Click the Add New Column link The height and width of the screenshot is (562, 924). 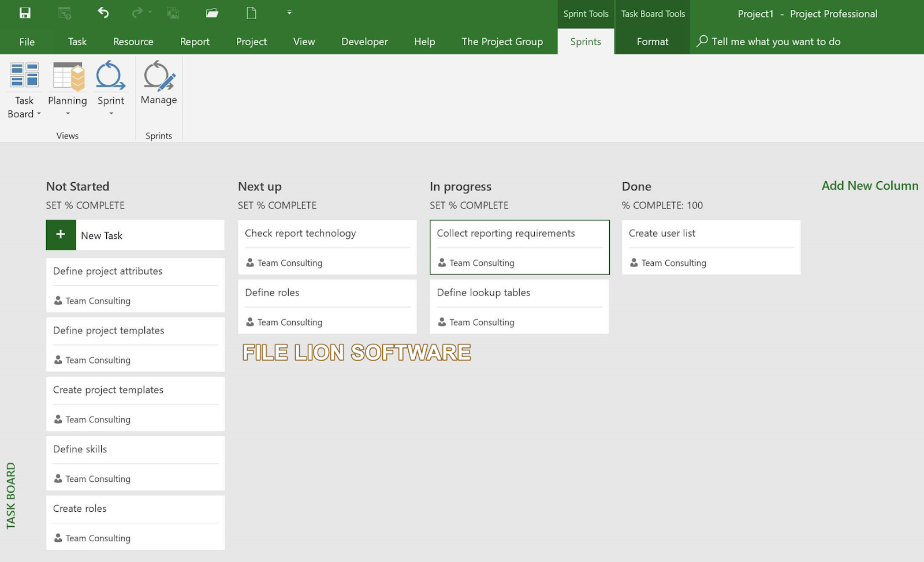869,186
